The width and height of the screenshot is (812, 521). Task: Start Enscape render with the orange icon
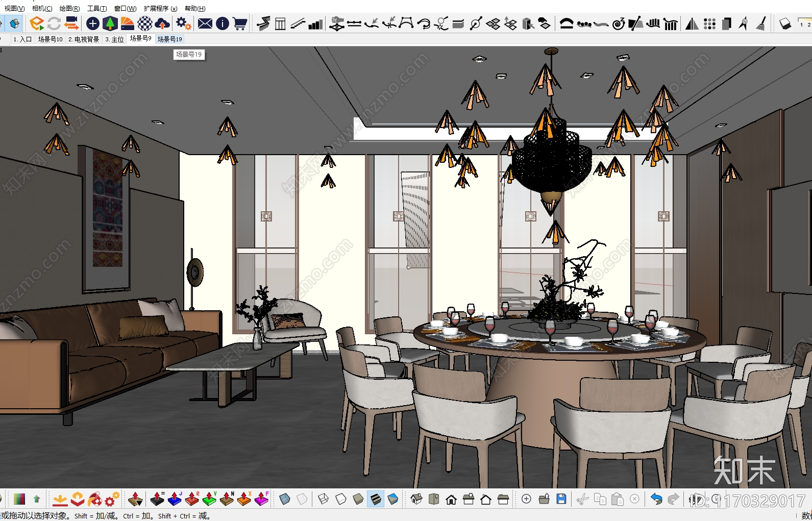pyautogui.click(x=37, y=23)
